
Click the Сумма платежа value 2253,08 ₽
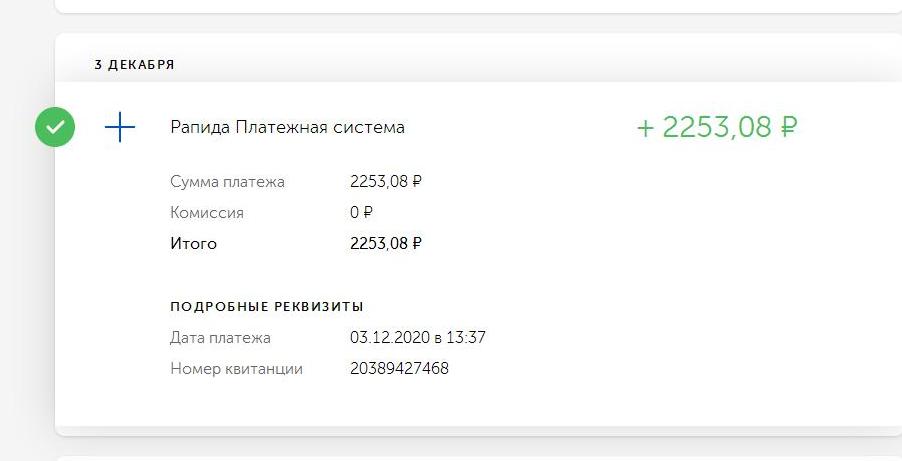click(x=385, y=181)
